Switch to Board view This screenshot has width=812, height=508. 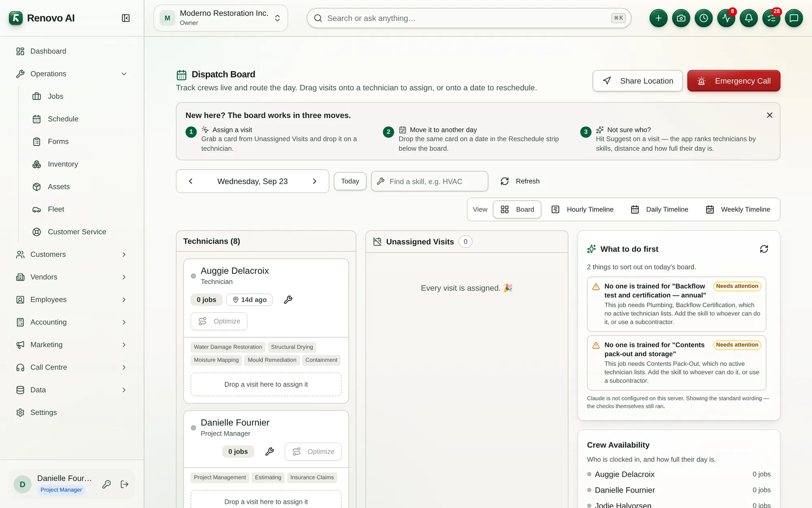(x=517, y=209)
